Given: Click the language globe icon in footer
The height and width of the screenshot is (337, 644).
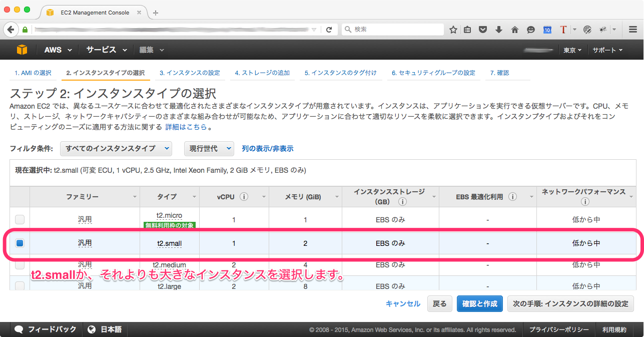Looking at the screenshot, I should pos(92,329).
